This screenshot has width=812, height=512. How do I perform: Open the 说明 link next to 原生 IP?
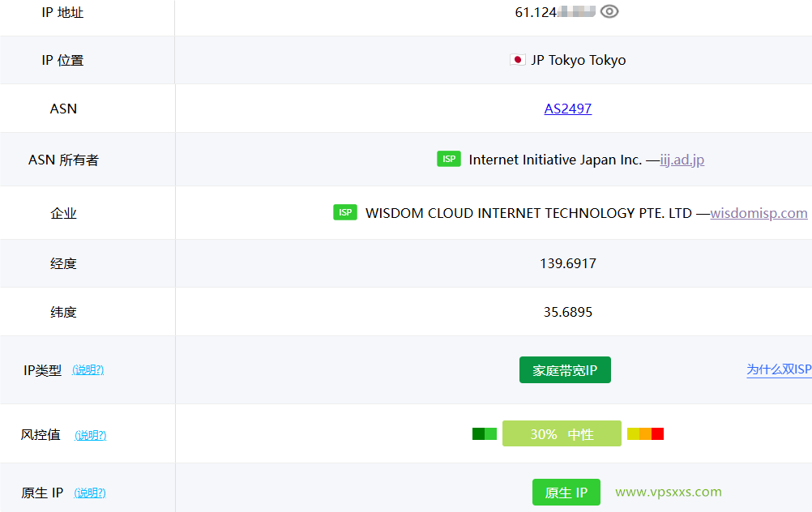(x=90, y=493)
